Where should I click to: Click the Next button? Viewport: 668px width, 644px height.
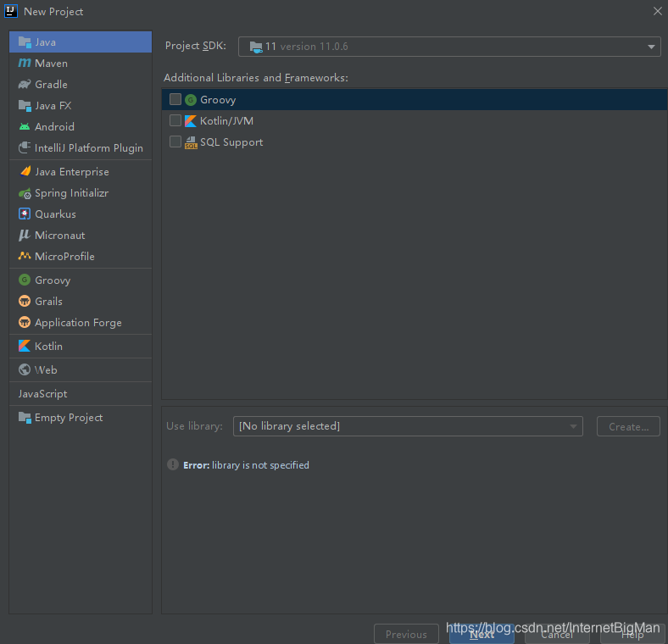point(482,634)
